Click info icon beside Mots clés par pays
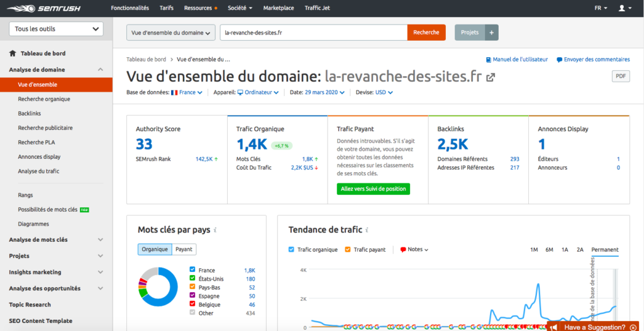 (215, 230)
